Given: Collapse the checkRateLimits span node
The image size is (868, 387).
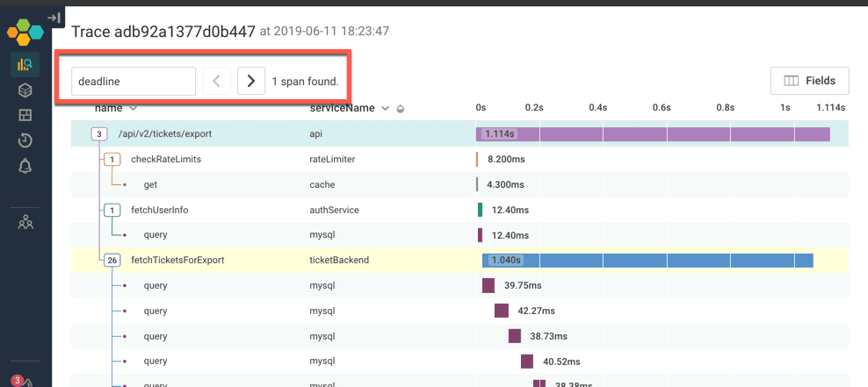Looking at the screenshot, I should [112, 160].
